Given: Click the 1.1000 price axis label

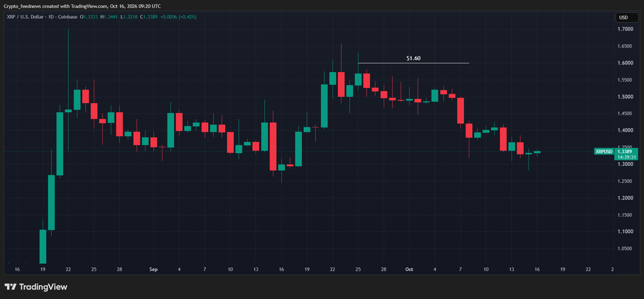Looking at the screenshot, I should coord(625,232).
